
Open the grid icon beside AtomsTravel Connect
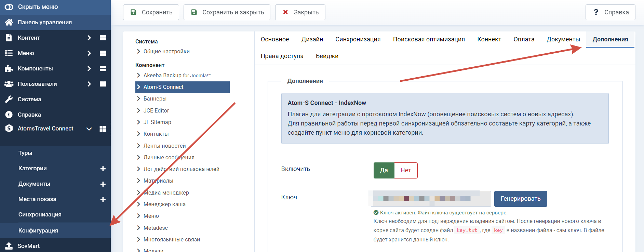click(103, 129)
